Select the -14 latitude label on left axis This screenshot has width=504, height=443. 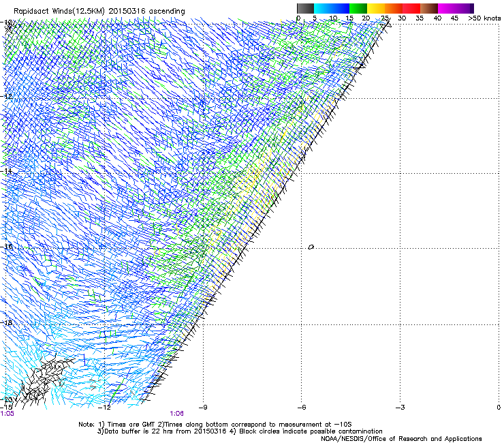coord(6,171)
